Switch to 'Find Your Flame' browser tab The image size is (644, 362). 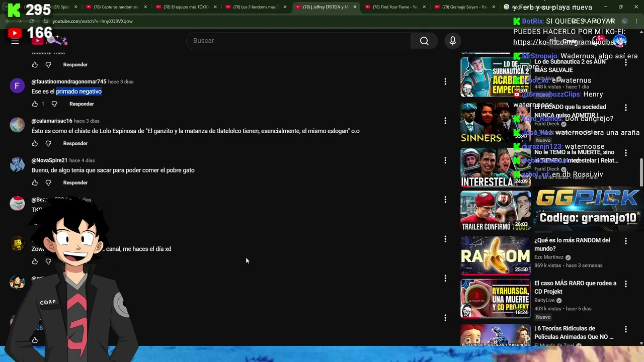[395, 7]
